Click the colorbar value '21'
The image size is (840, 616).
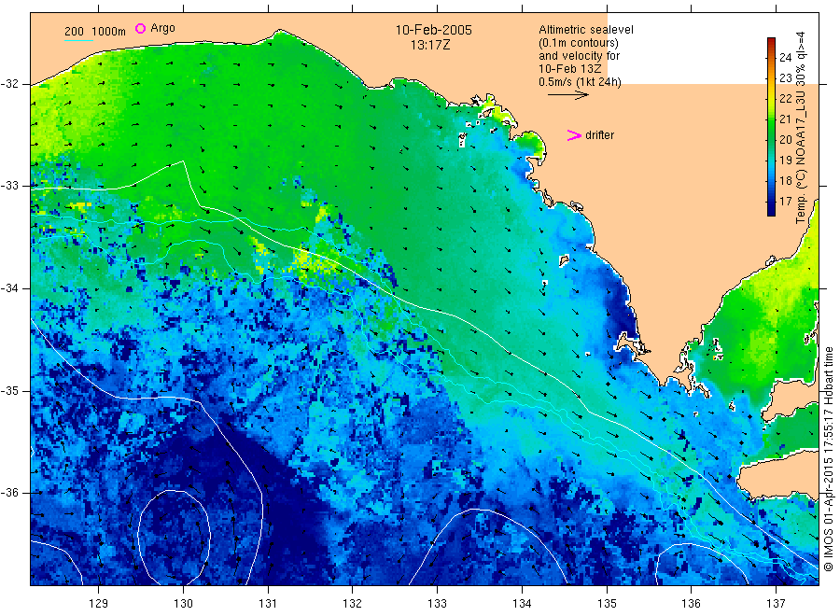click(x=785, y=119)
